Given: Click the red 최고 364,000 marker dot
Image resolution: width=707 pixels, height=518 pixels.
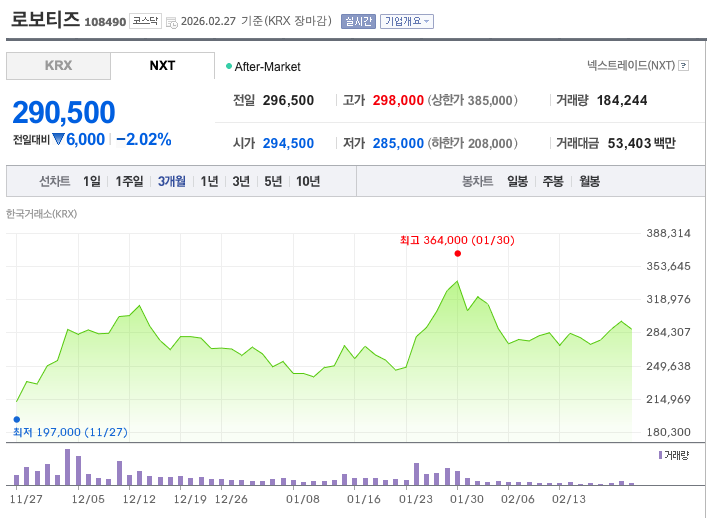Looking at the screenshot, I should [458, 253].
